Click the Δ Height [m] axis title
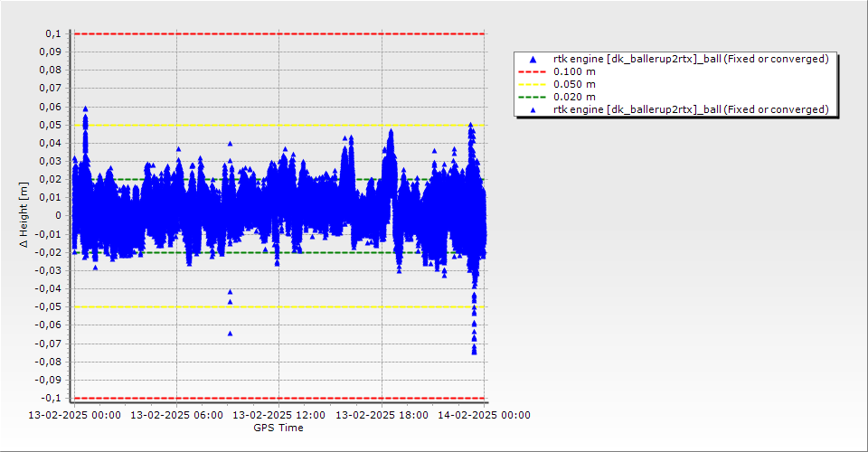 pos(24,214)
